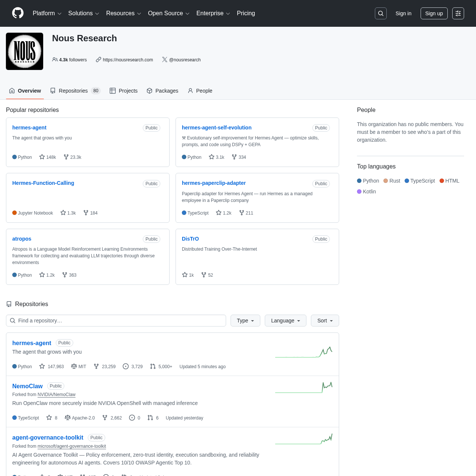Expand the Enterprise menu
Image resolution: width=476 pixels, height=476 pixels.
click(213, 13)
